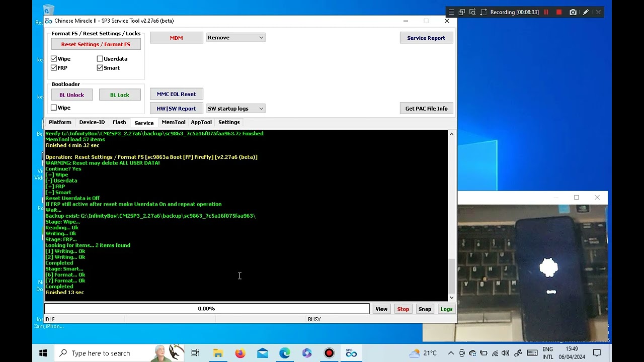Open File Explorer from the taskbar
This screenshot has width=644, height=362.
click(218, 353)
